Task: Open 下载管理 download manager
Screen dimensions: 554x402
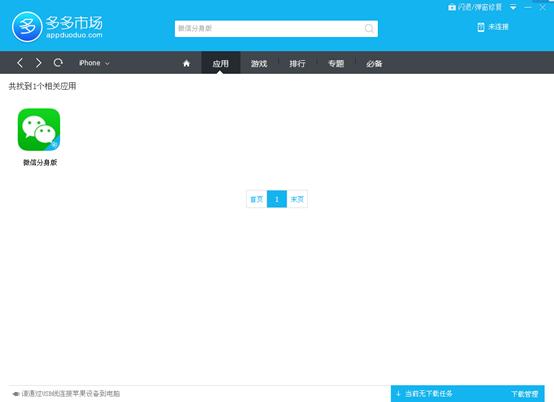Action: pos(525,394)
